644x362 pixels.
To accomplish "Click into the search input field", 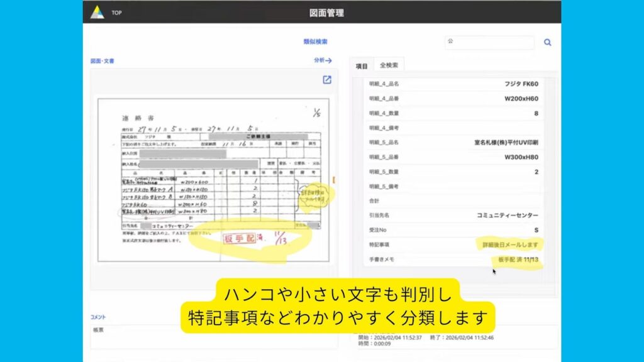I will tap(489, 42).
